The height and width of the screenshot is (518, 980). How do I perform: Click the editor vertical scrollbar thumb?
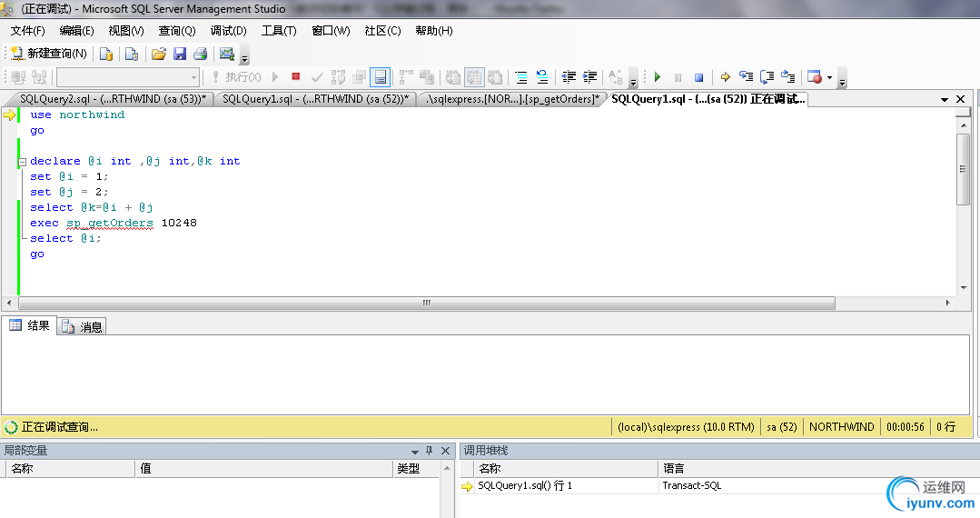(x=963, y=169)
